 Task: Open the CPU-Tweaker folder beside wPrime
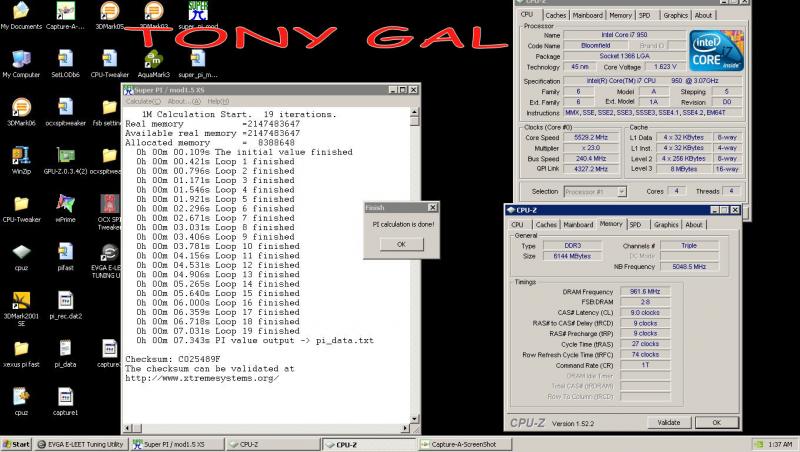[x=21, y=209]
